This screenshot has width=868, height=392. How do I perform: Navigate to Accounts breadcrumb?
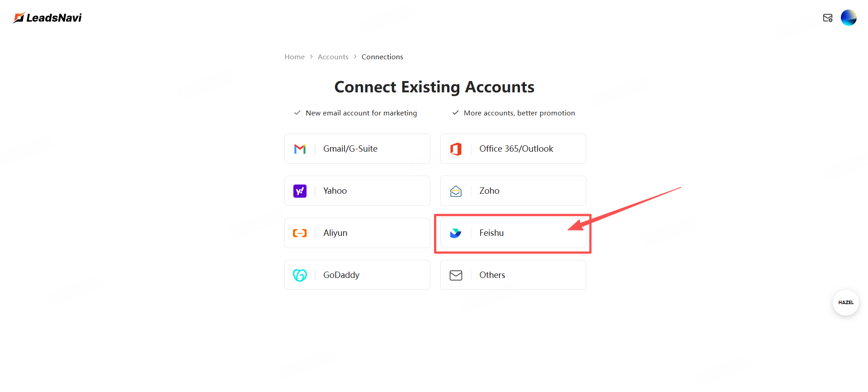(x=333, y=57)
